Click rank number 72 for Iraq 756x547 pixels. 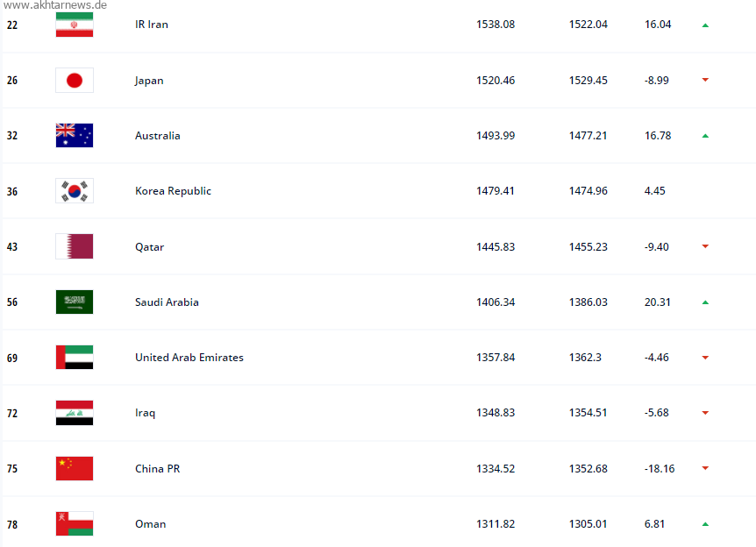pos(12,414)
